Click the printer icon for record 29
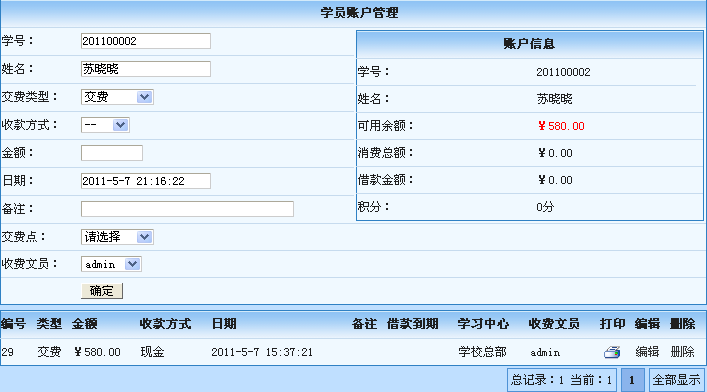 coord(612,352)
